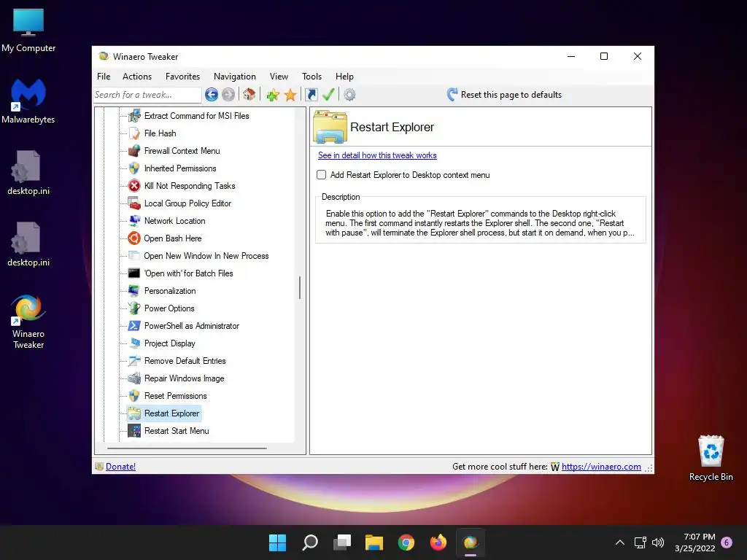Click the Restart Start Menu icon

135,431
